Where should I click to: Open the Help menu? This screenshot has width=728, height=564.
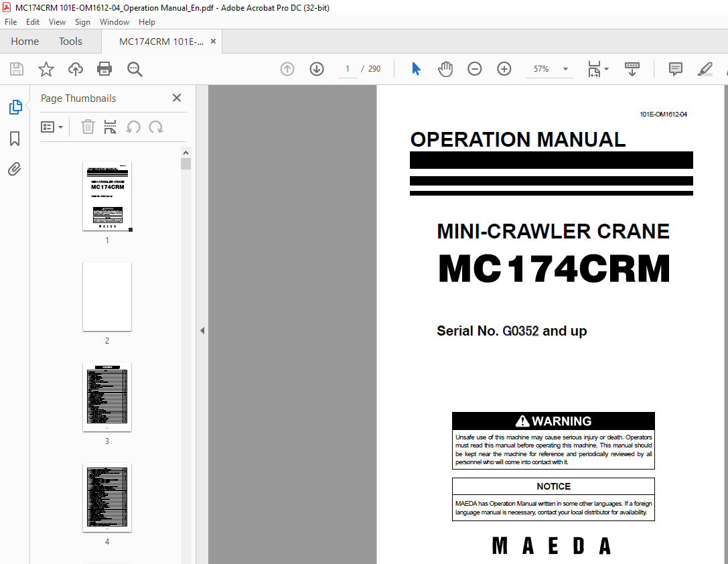point(147,22)
